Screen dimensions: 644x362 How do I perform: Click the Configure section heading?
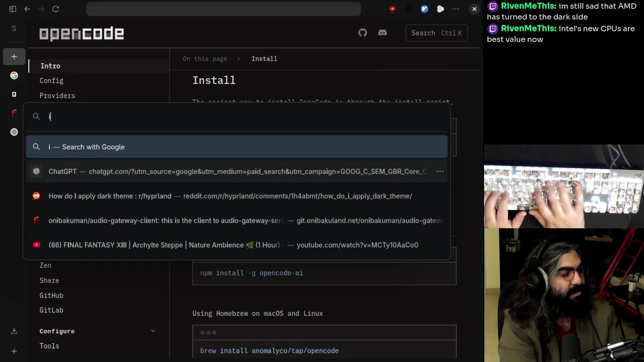(x=57, y=331)
